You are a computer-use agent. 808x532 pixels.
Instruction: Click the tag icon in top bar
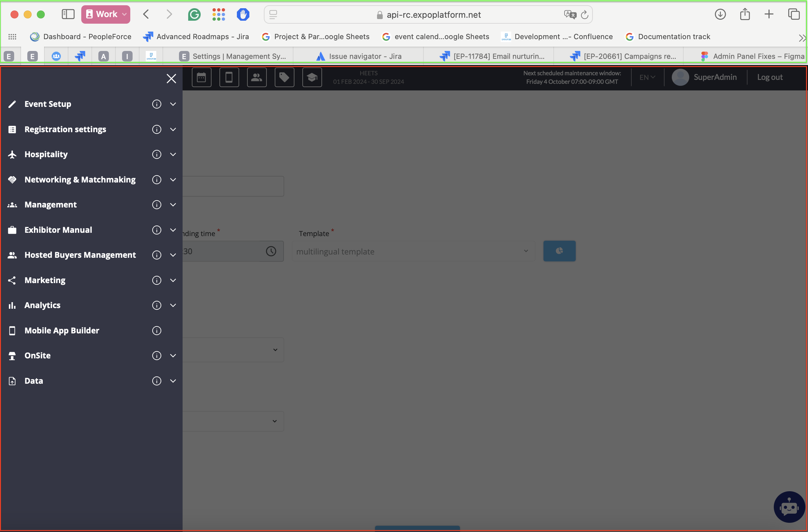pos(284,77)
